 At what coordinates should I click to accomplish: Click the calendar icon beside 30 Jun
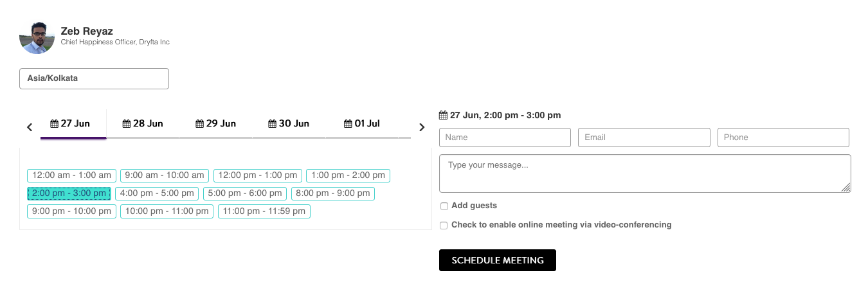(272, 123)
